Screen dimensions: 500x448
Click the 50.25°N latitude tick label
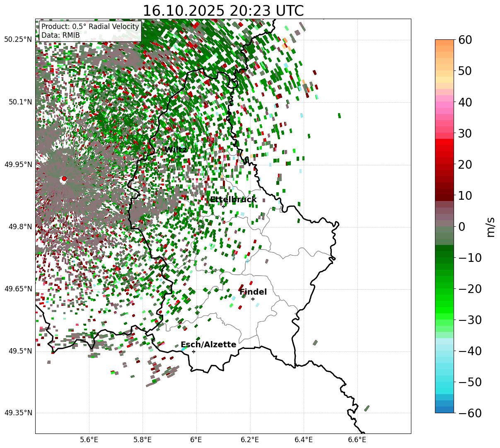point(18,40)
